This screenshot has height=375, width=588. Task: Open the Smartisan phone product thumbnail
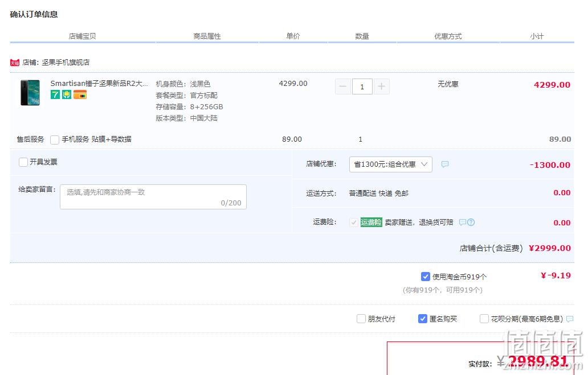point(30,93)
